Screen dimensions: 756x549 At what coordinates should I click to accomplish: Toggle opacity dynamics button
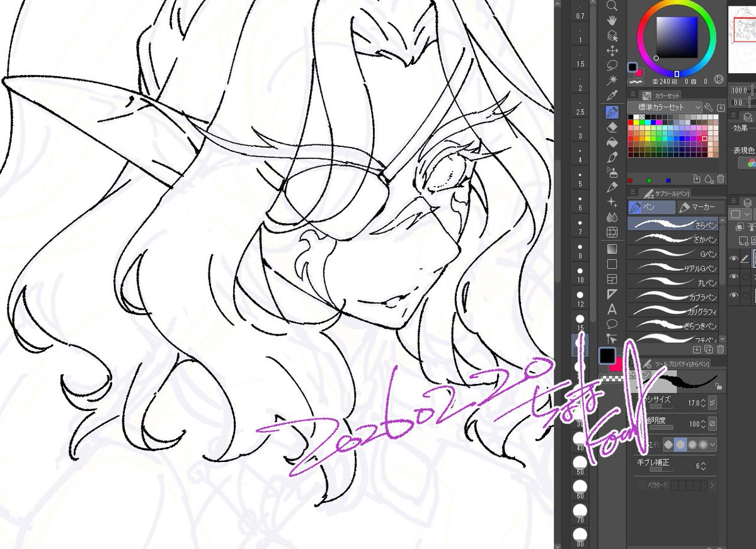click(713, 424)
